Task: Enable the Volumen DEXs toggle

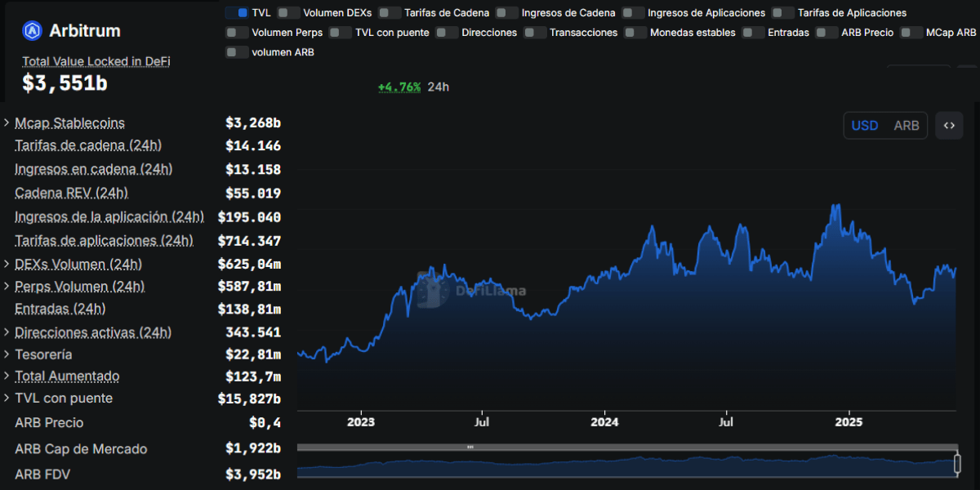Action: coord(288,13)
